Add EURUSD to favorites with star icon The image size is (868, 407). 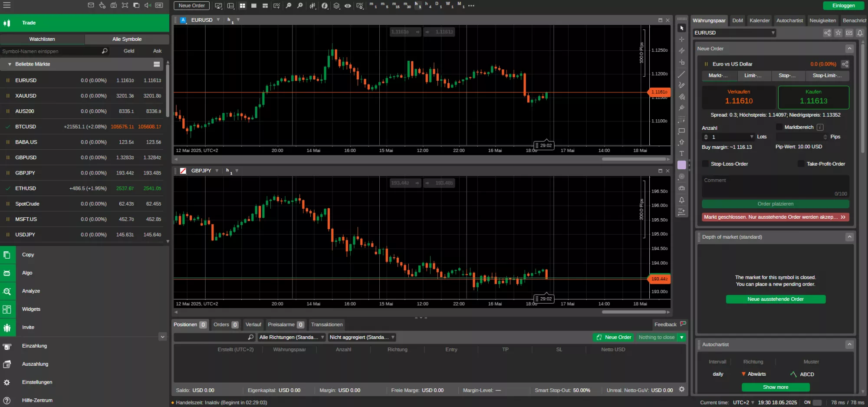[x=838, y=33]
